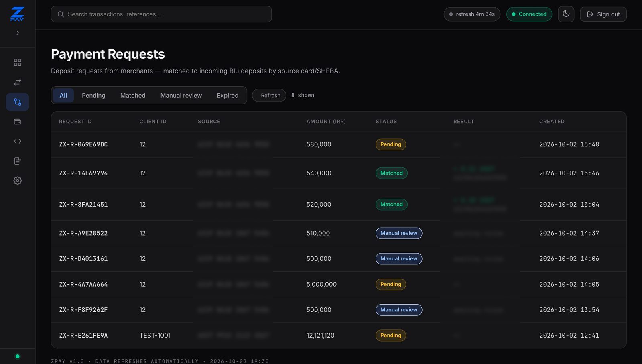
Task: Click Matched badge for 540,000 row
Action: pos(392,173)
